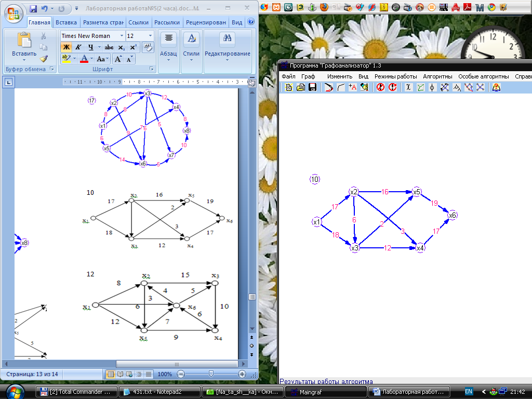Toggle superscript x² formatting
The height and width of the screenshot is (399, 532).
[x=134, y=47]
